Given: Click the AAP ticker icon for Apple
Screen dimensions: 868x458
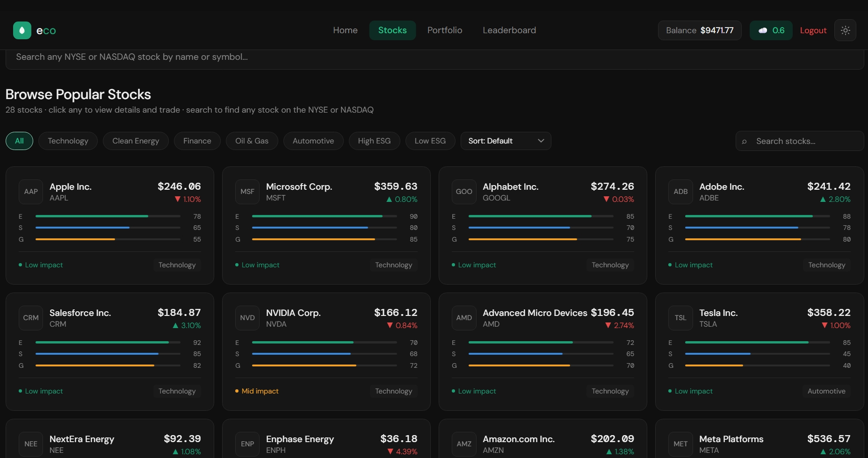Looking at the screenshot, I should pos(31,192).
